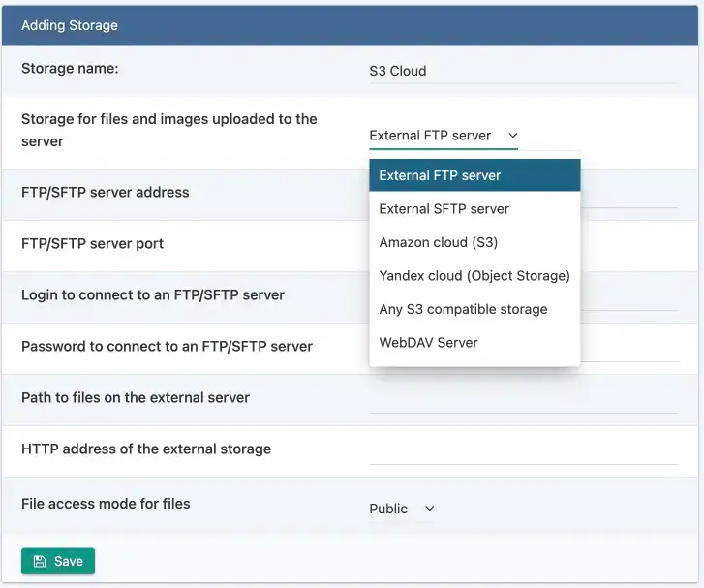Focus the path to files input
Viewport: 704px width, 588px height.
pos(523,399)
